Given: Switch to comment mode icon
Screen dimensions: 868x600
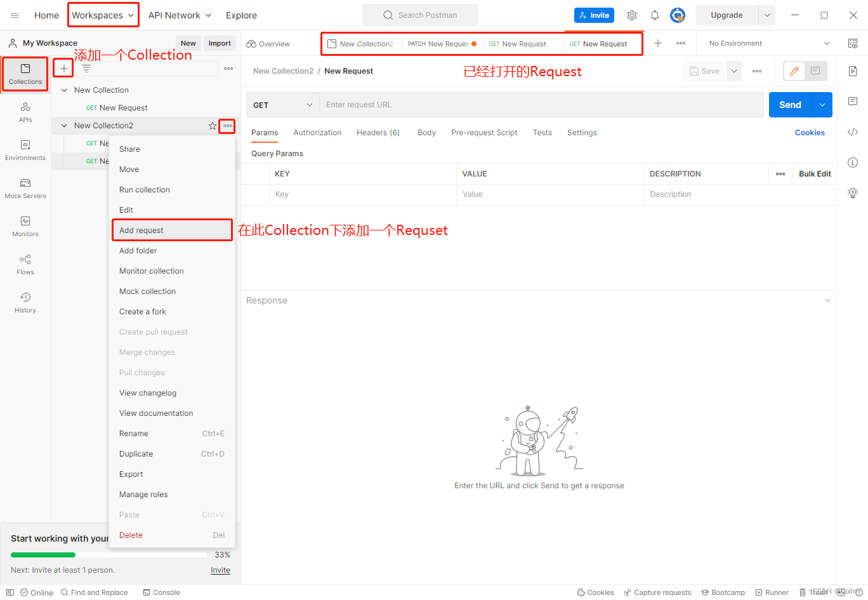Looking at the screenshot, I should [816, 71].
